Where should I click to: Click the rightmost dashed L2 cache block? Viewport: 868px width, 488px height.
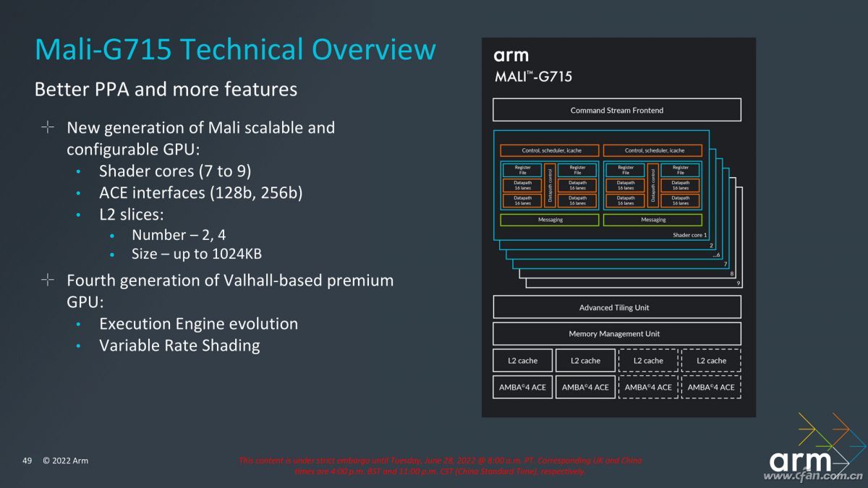point(710,360)
